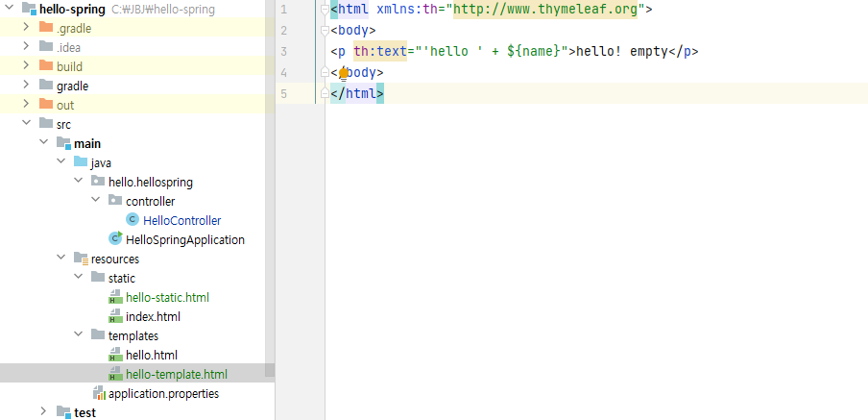
Task: Click the blue java source folder icon
Action: point(81,161)
